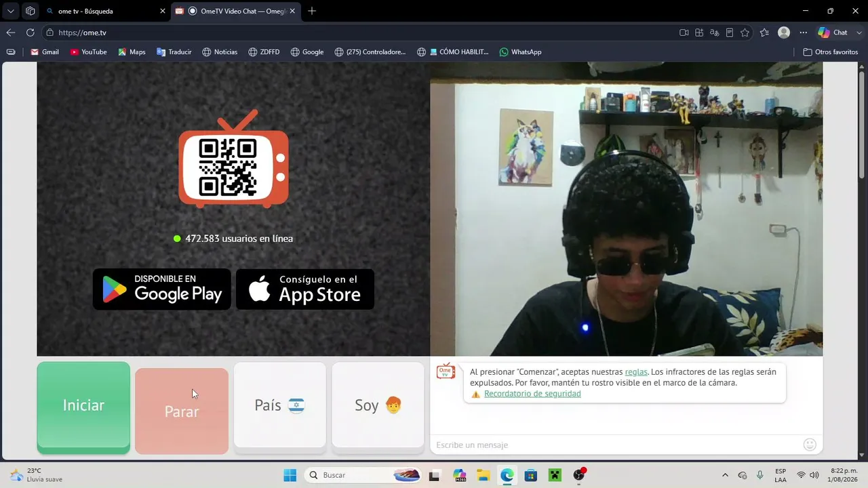868x488 pixels.
Task: Open the ESP LAA language switcher
Action: click(781, 475)
